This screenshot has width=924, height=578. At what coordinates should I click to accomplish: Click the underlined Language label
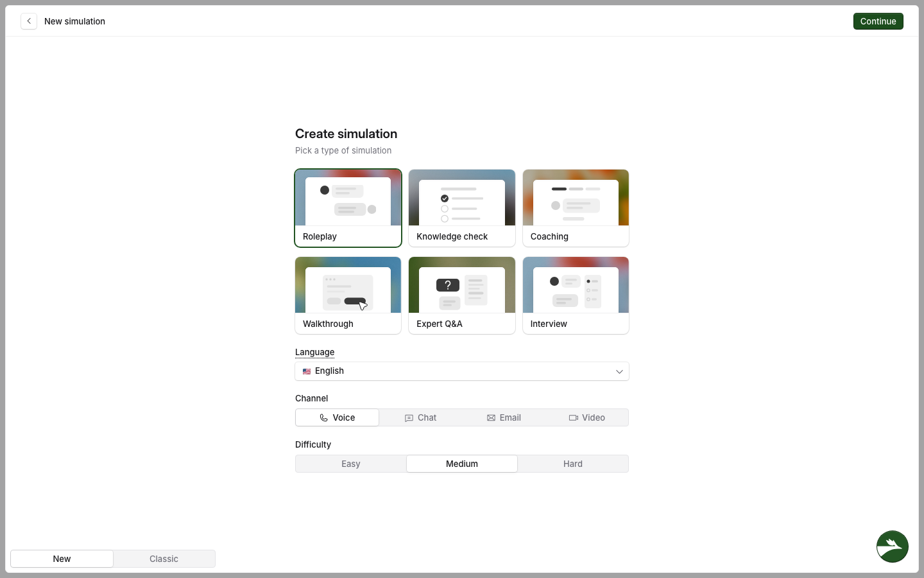[314, 352]
